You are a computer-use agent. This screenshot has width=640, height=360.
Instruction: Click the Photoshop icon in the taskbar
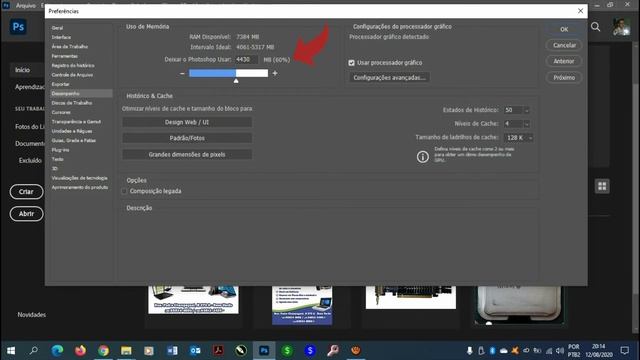pos(264,351)
